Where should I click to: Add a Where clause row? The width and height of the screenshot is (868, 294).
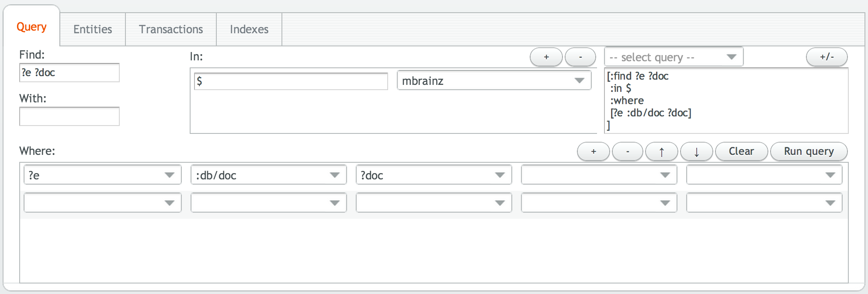[594, 151]
